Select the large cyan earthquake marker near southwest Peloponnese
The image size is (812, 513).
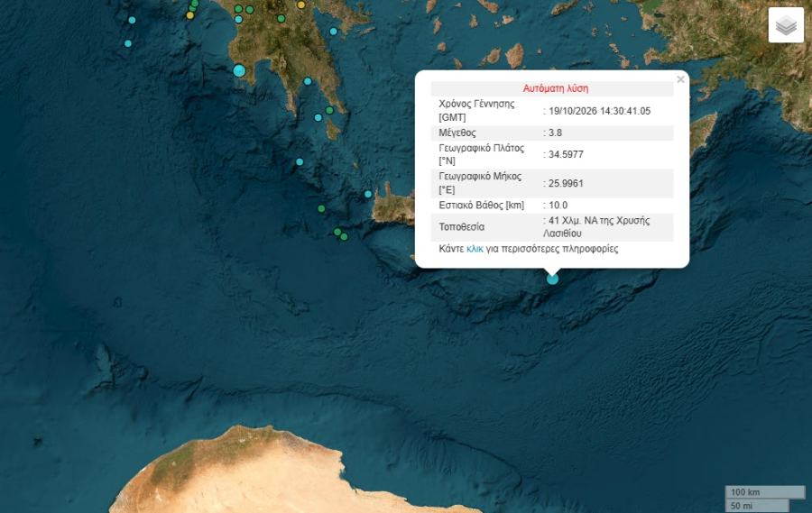(239, 70)
